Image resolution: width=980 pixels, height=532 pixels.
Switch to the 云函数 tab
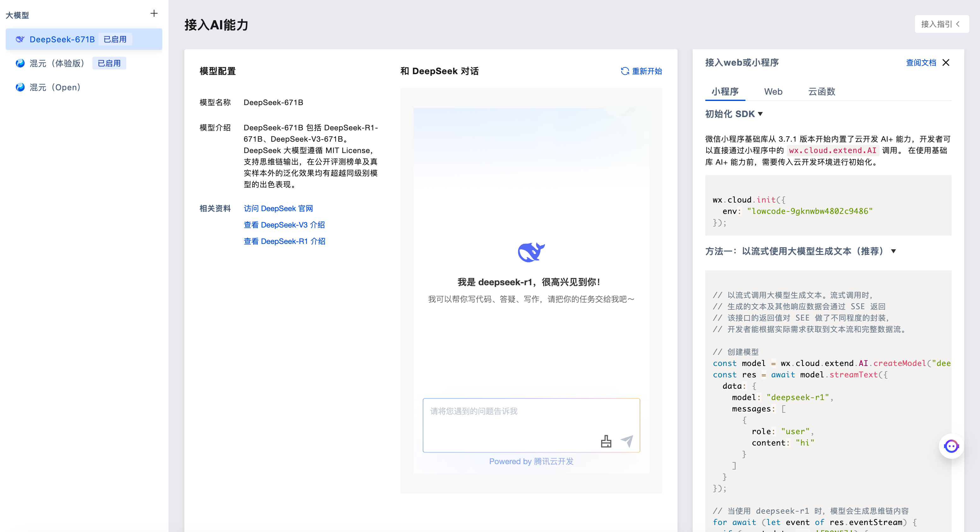(x=822, y=92)
